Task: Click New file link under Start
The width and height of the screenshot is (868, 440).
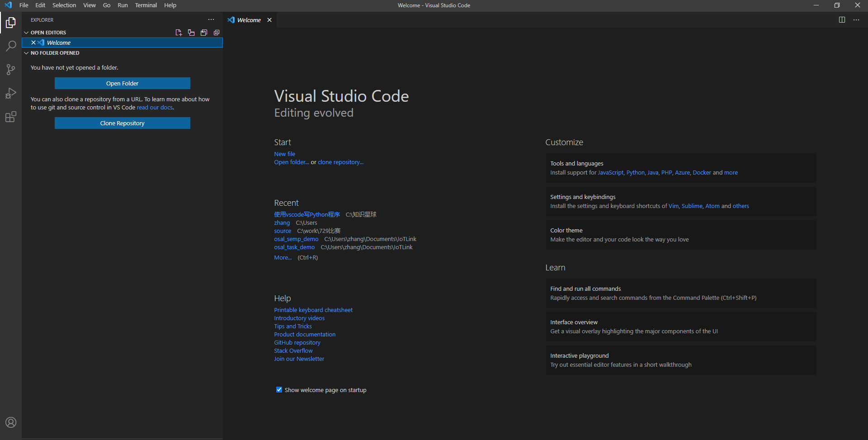Action: pyautogui.click(x=284, y=154)
